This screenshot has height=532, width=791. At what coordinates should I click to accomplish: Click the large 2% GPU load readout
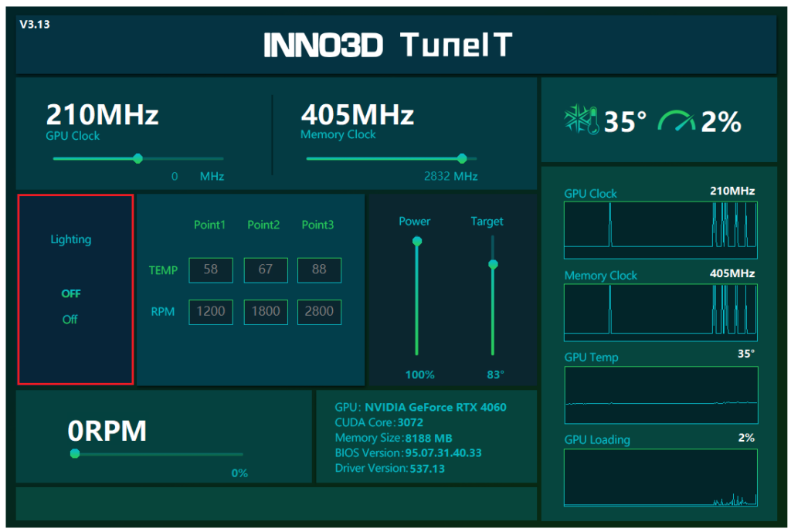point(721,121)
